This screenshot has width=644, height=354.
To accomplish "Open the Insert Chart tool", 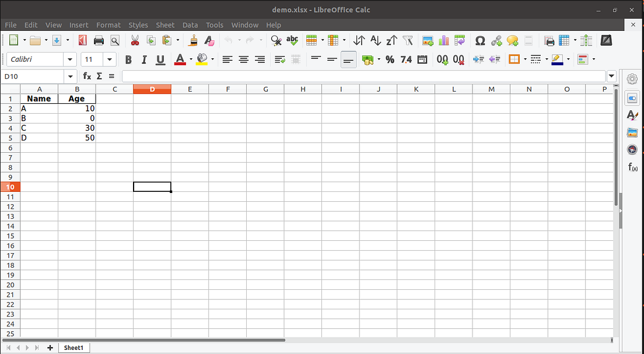I will pos(442,40).
